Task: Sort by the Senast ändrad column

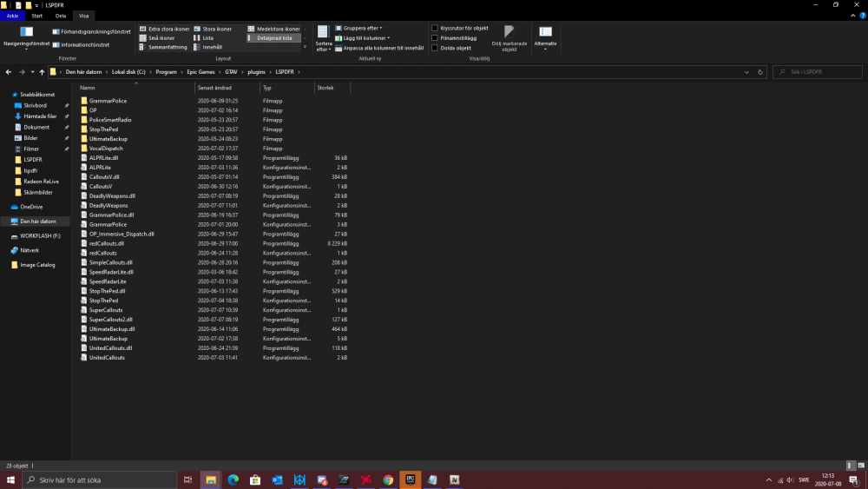Action: (x=213, y=88)
